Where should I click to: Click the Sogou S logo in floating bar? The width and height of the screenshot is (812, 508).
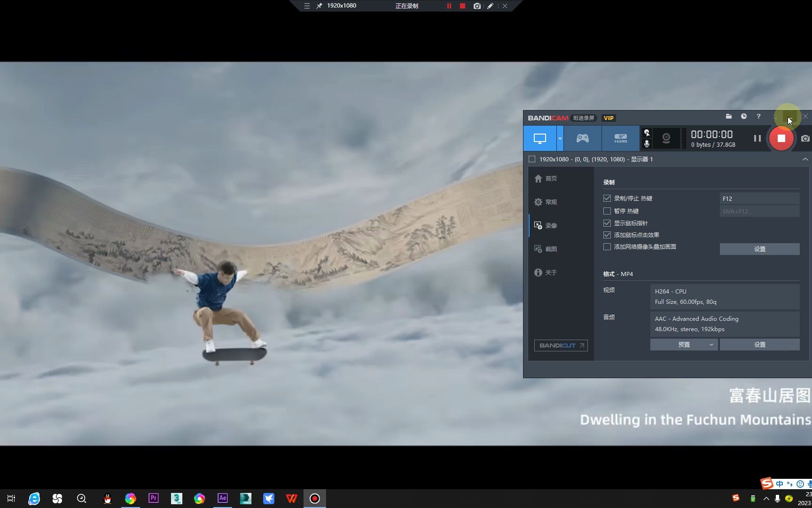point(767,483)
